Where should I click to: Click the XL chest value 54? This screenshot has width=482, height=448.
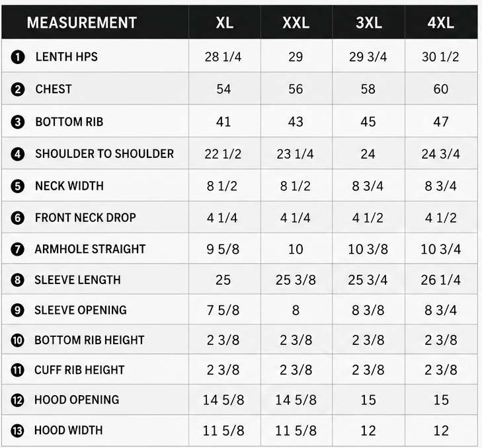[x=223, y=89]
